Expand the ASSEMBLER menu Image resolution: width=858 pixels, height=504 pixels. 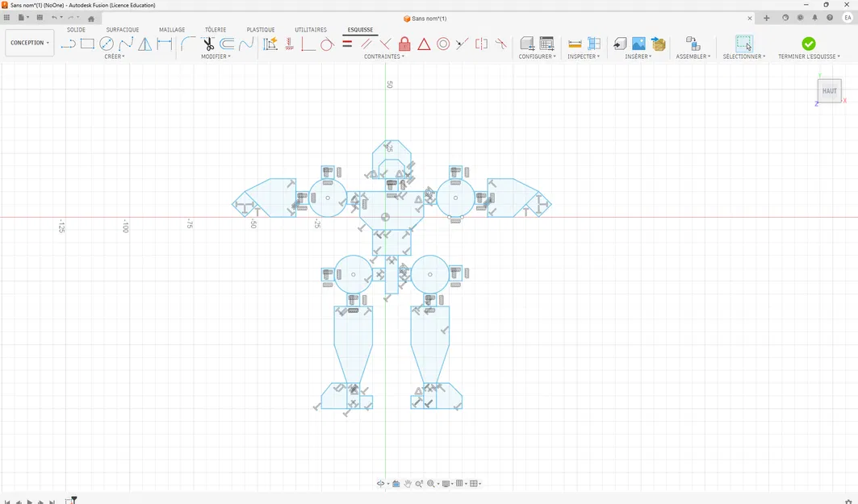pos(693,56)
